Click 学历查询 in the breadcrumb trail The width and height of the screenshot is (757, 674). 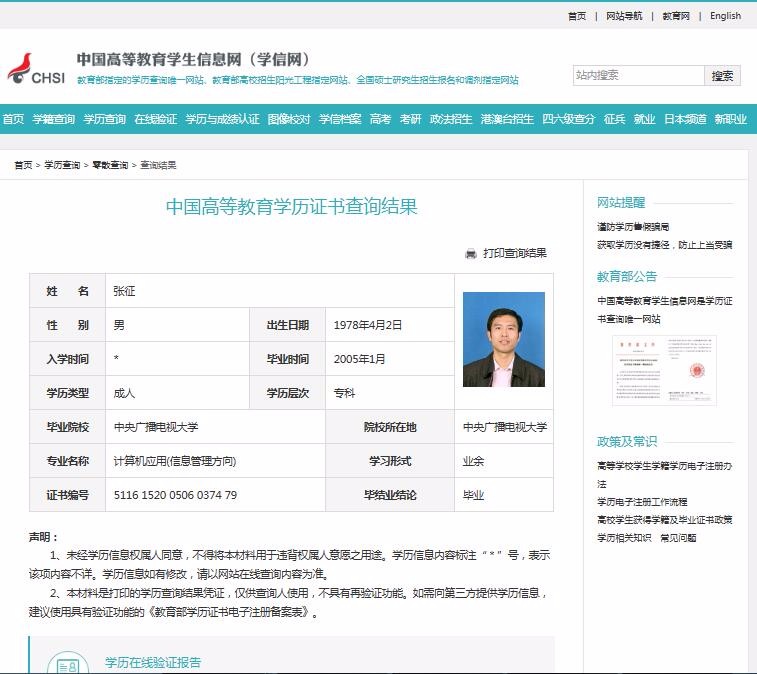pyautogui.click(x=62, y=165)
